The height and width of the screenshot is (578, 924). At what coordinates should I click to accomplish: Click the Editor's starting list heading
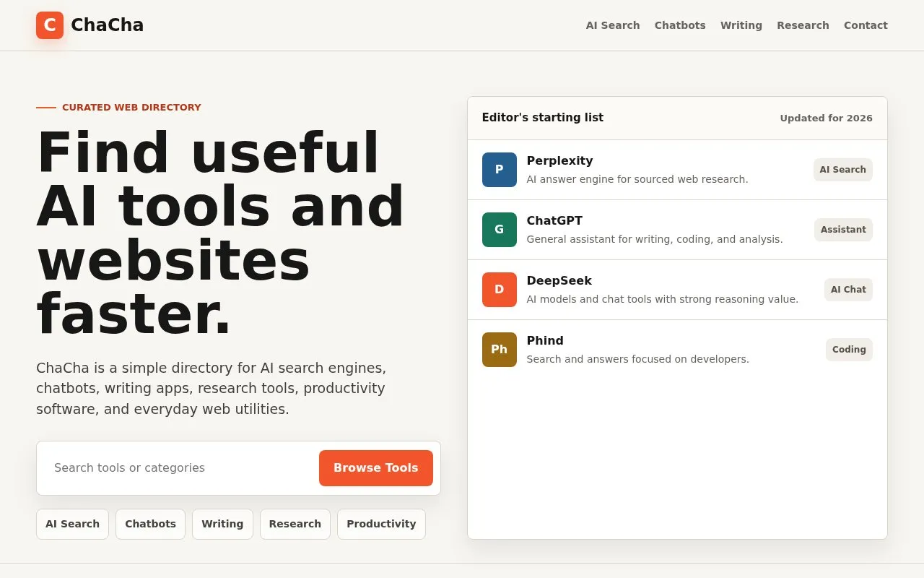pyautogui.click(x=543, y=118)
